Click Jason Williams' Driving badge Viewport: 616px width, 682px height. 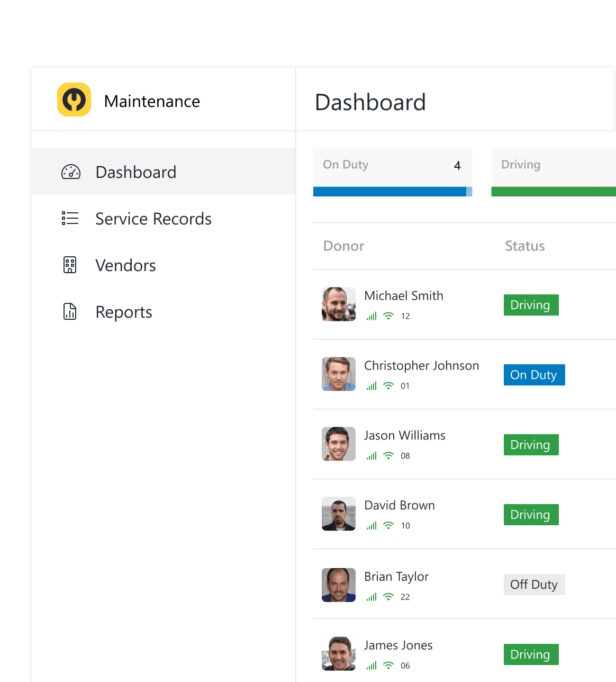pyautogui.click(x=531, y=444)
